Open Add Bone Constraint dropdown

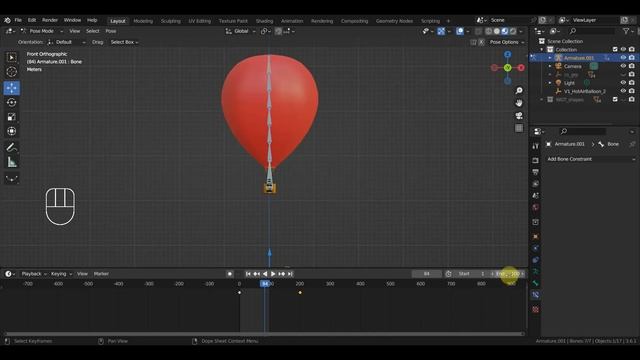(x=590, y=159)
